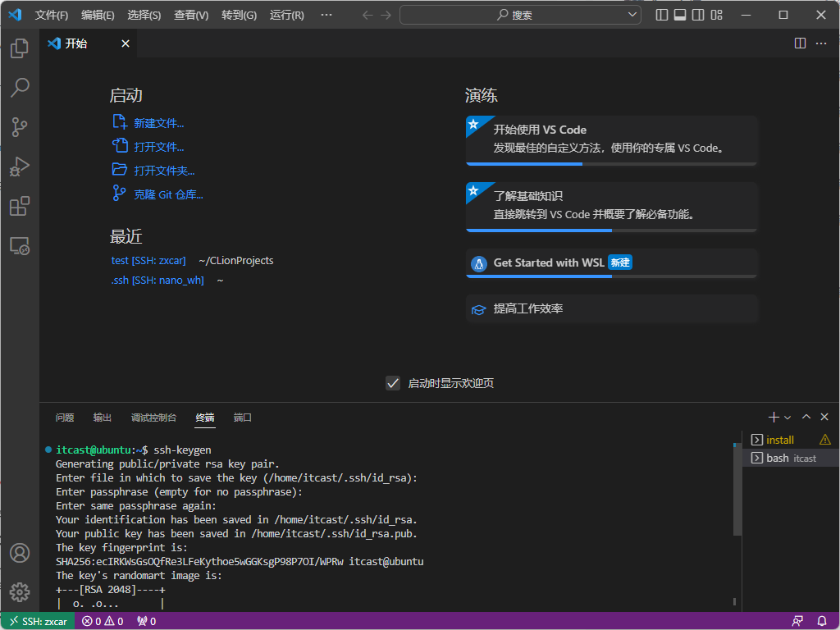Screen dimensions: 840x630
Task: Open recent .ssh [SSH: nano_wh] folder
Action: [x=157, y=281]
